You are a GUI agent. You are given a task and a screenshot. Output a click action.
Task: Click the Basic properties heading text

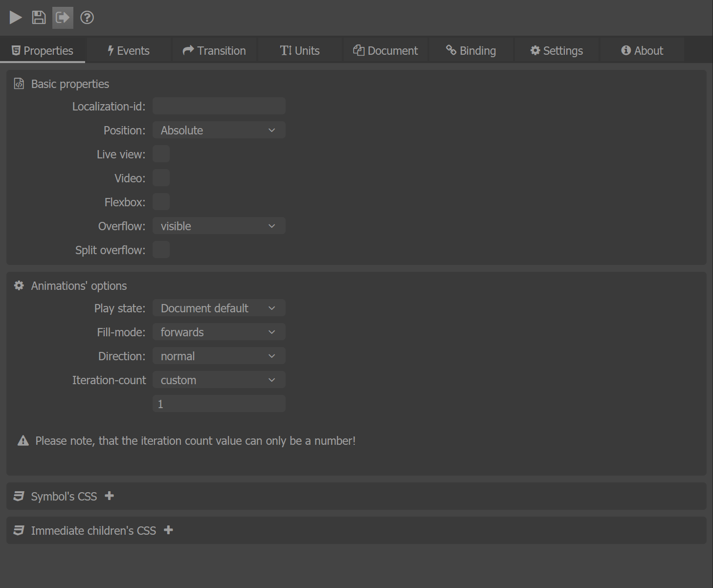pyautogui.click(x=70, y=84)
